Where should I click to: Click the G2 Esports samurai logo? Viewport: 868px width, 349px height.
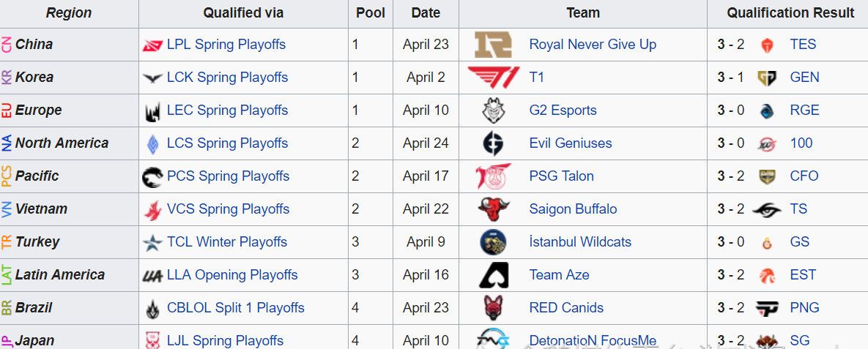click(493, 110)
